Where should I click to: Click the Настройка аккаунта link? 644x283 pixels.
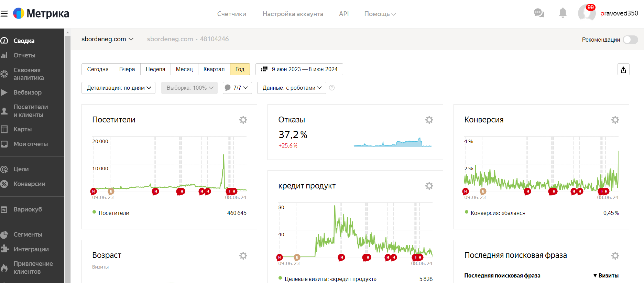[x=293, y=14]
